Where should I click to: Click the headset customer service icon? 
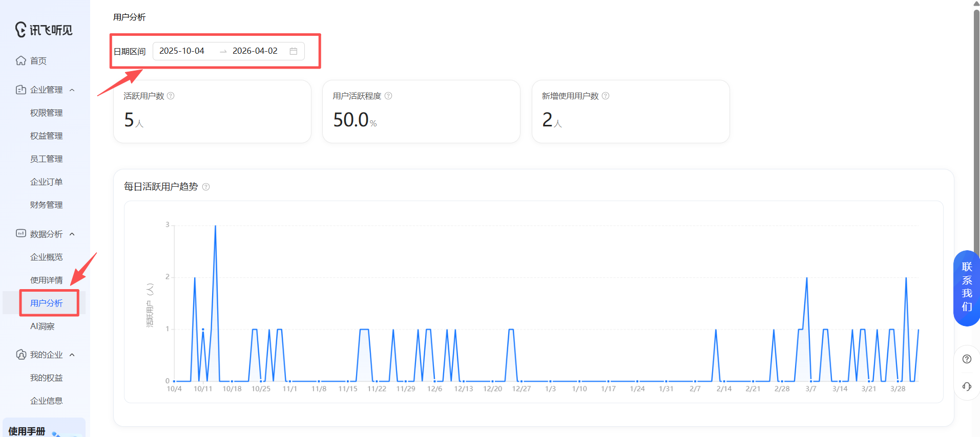click(967, 386)
